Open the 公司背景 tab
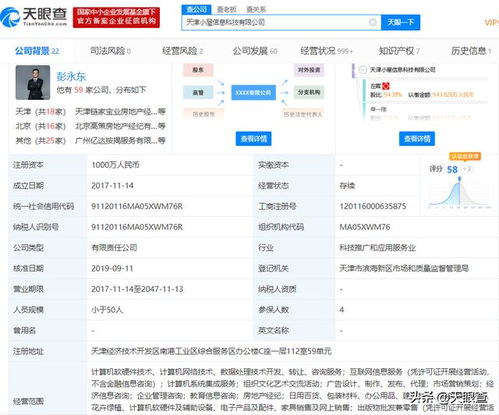Screen dimensions: 499x415 coord(37,51)
